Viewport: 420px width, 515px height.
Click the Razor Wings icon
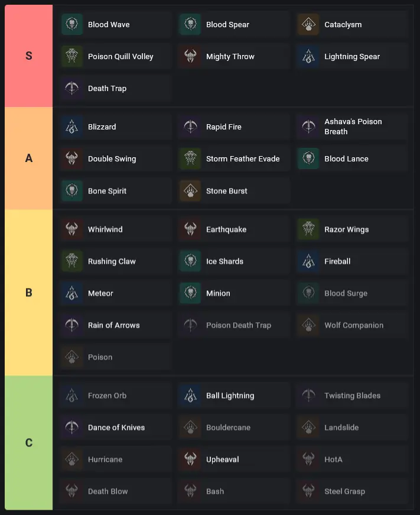pyautogui.click(x=308, y=229)
